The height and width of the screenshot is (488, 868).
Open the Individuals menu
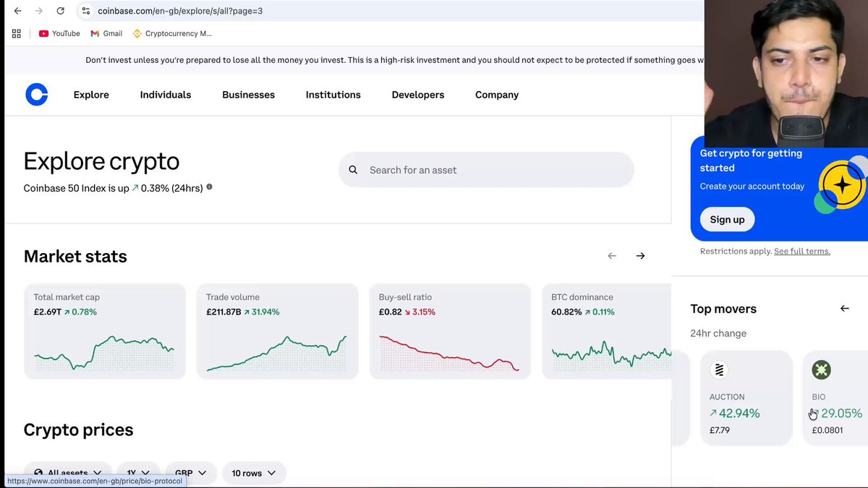click(166, 95)
